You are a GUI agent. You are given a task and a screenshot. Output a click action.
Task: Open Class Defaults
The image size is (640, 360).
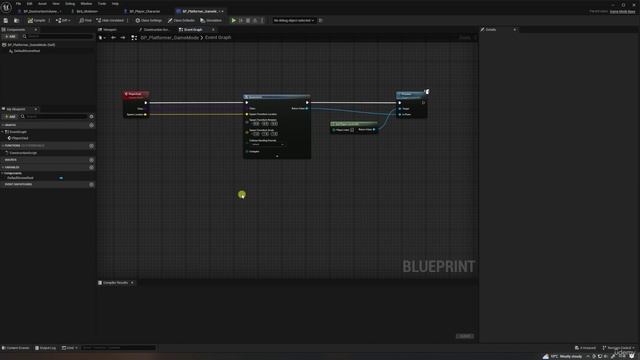point(181,20)
